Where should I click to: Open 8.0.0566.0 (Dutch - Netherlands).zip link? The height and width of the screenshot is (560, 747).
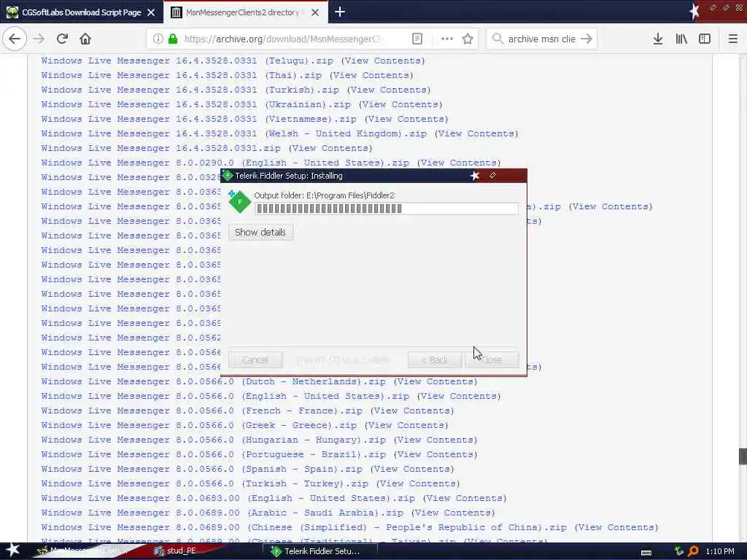(x=214, y=381)
